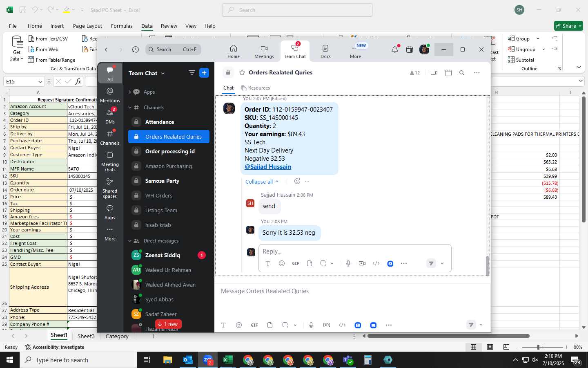This screenshot has width=588, height=368.
Task: Collapse all thread replies
Action: tap(262, 182)
